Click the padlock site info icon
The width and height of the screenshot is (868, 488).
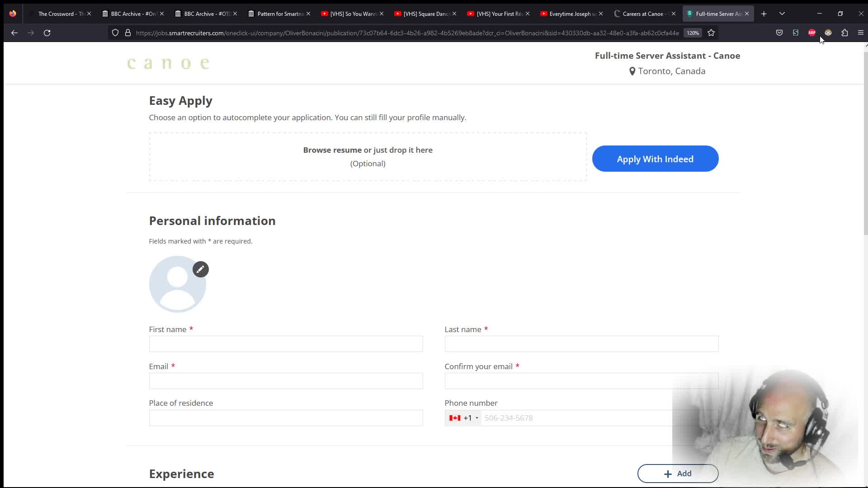[128, 33]
